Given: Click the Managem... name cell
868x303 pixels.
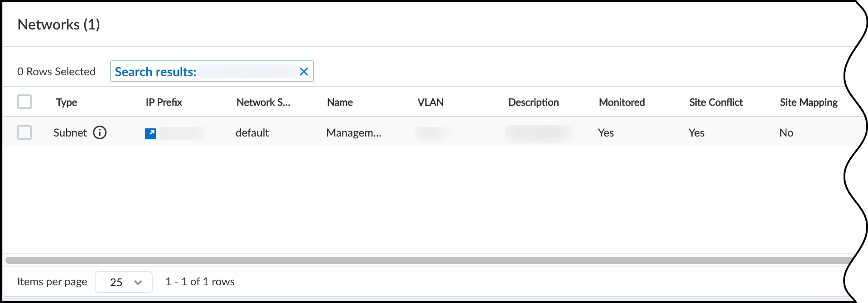Looking at the screenshot, I should [354, 133].
